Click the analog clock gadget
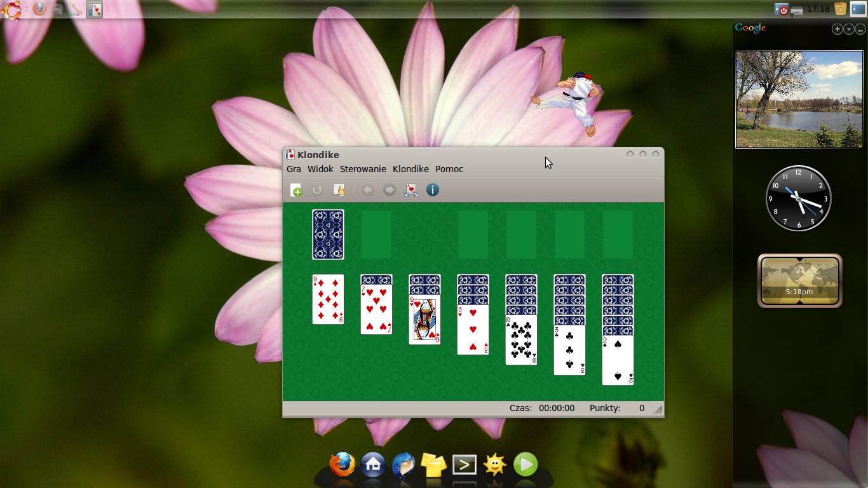This screenshot has height=488, width=868. pos(799,198)
